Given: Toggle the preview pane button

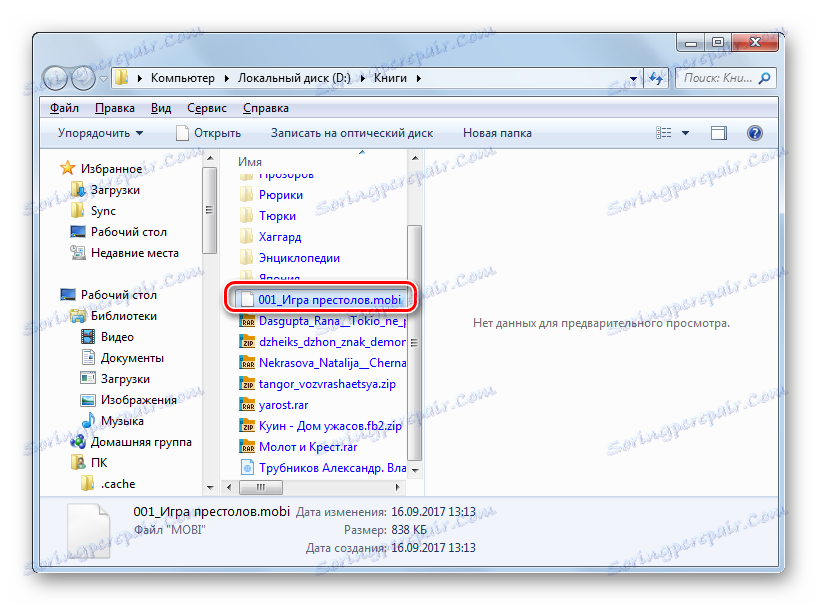Looking at the screenshot, I should pos(718,133).
